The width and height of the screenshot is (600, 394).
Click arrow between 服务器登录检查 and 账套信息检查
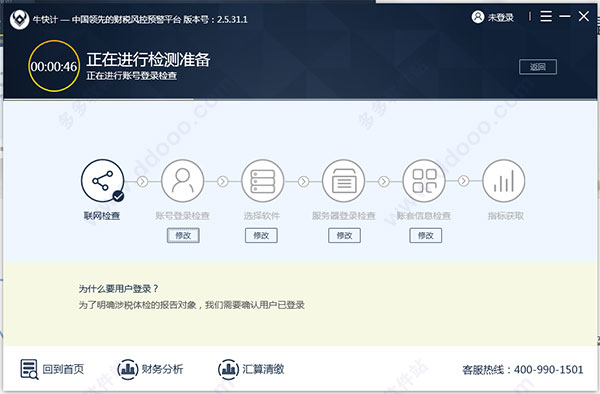(x=384, y=181)
